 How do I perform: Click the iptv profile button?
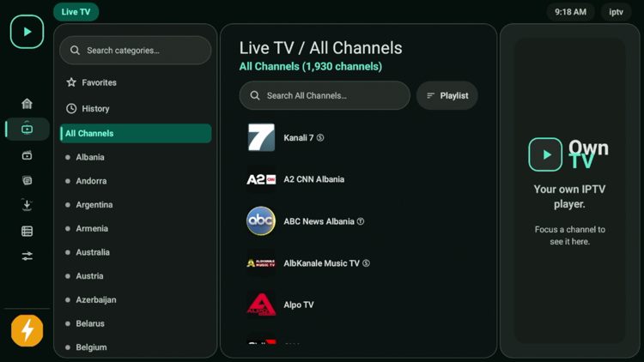[x=616, y=12]
